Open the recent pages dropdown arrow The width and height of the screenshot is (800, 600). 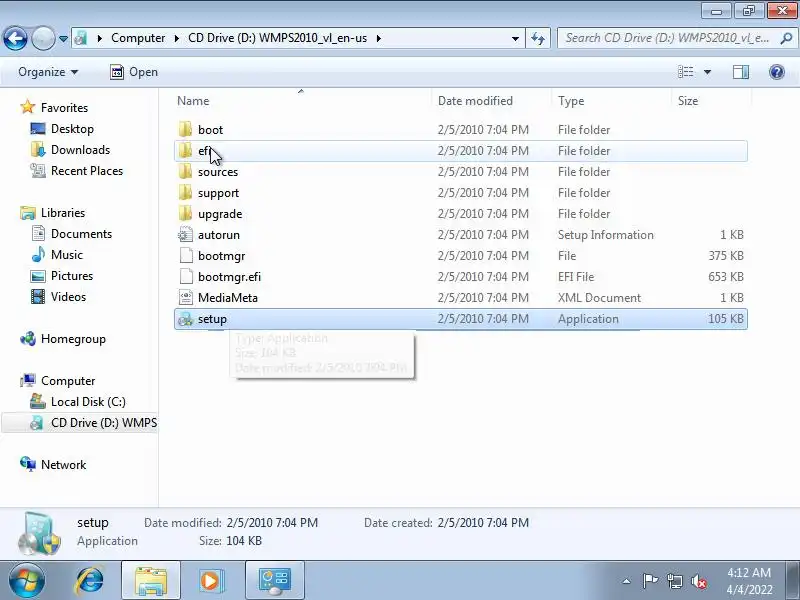click(x=63, y=39)
